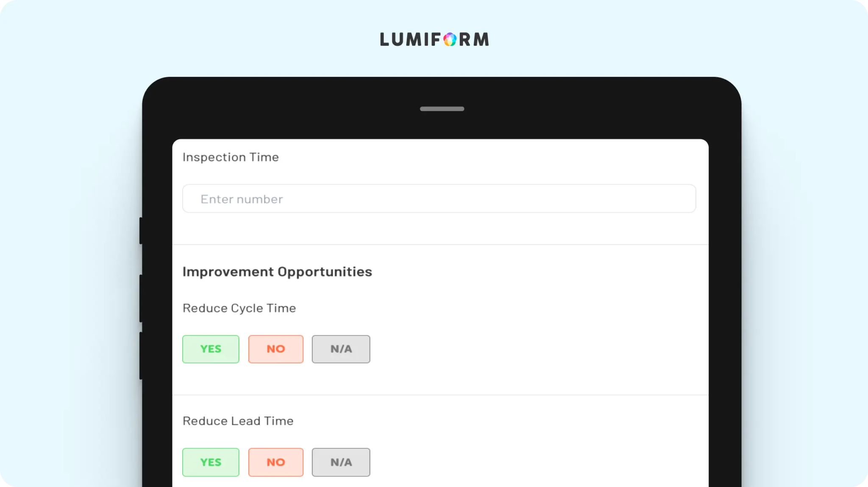Select NO for Reduce Lead Time
Viewport: 868px width, 487px height.
pos(276,462)
